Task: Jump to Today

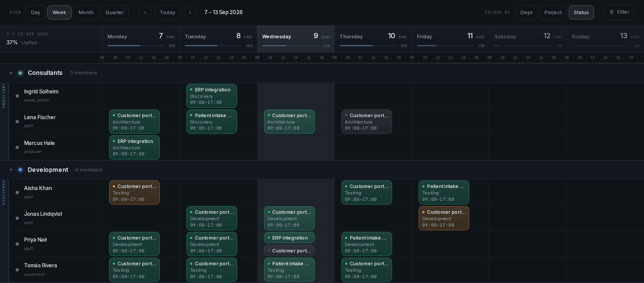Action: click(x=167, y=12)
